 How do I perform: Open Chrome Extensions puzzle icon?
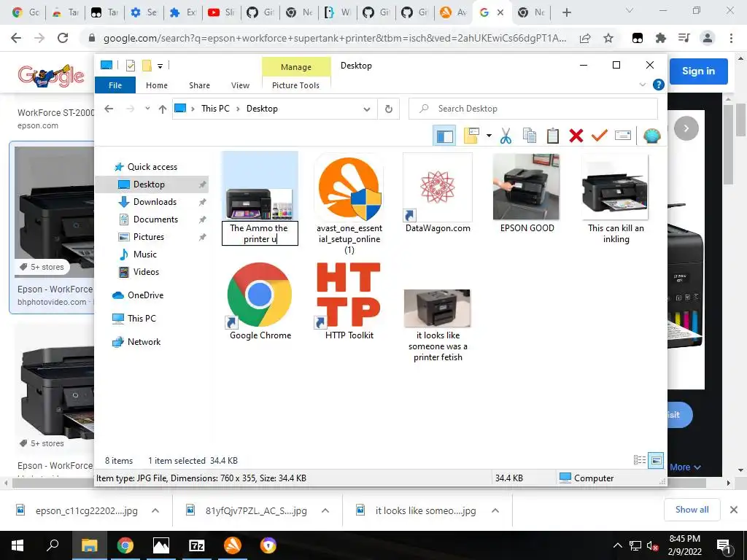(x=660, y=38)
